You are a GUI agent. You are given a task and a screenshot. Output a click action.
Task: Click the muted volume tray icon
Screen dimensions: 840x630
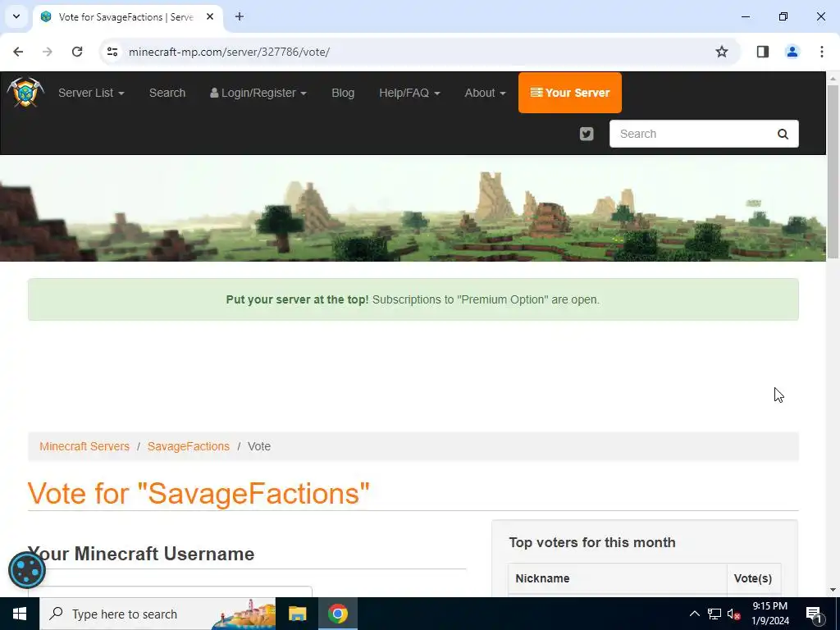click(x=734, y=614)
